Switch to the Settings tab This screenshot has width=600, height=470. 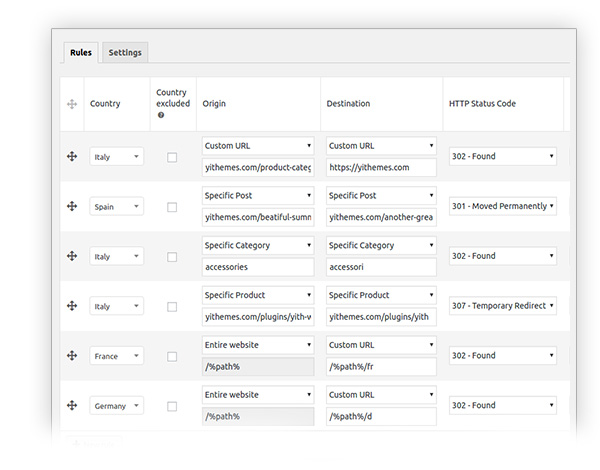coord(125,52)
